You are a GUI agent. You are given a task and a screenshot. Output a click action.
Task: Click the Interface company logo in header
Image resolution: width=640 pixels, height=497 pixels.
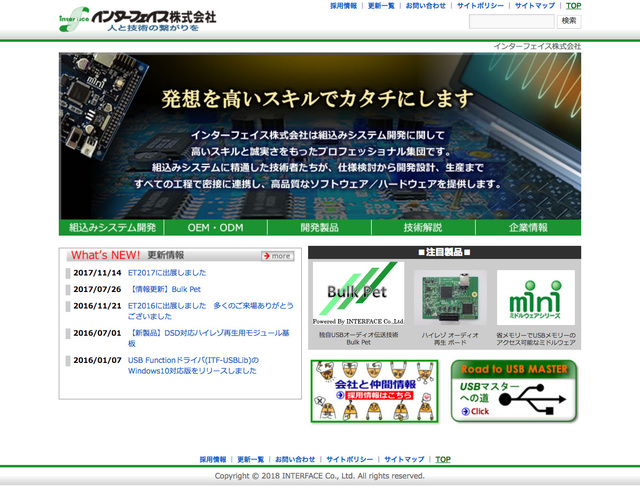click(138, 19)
